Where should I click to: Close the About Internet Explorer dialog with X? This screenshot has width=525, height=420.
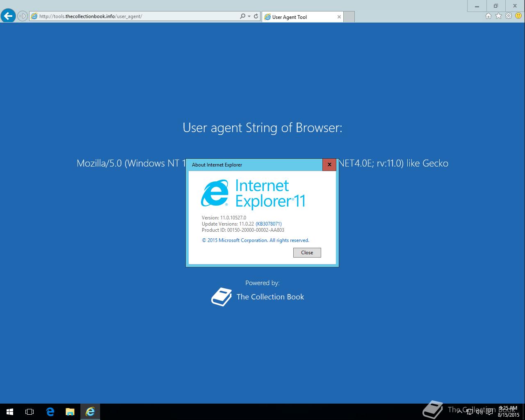329,164
